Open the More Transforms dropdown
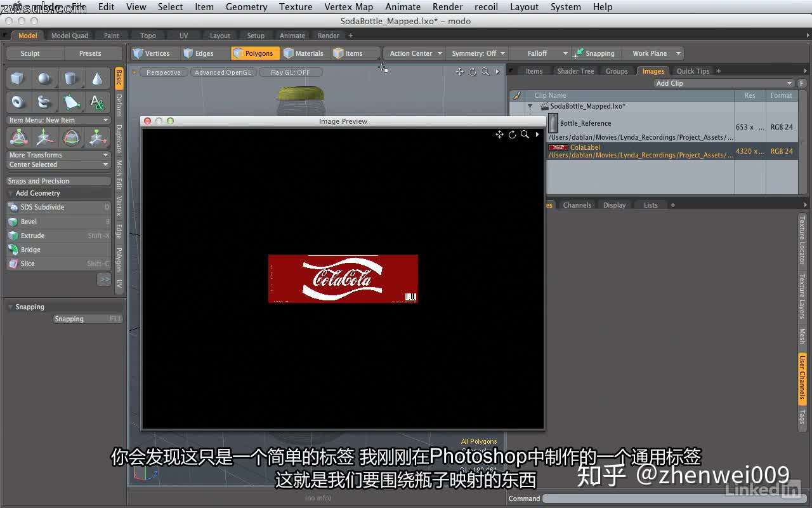812x508 pixels. (x=58, y=155)
